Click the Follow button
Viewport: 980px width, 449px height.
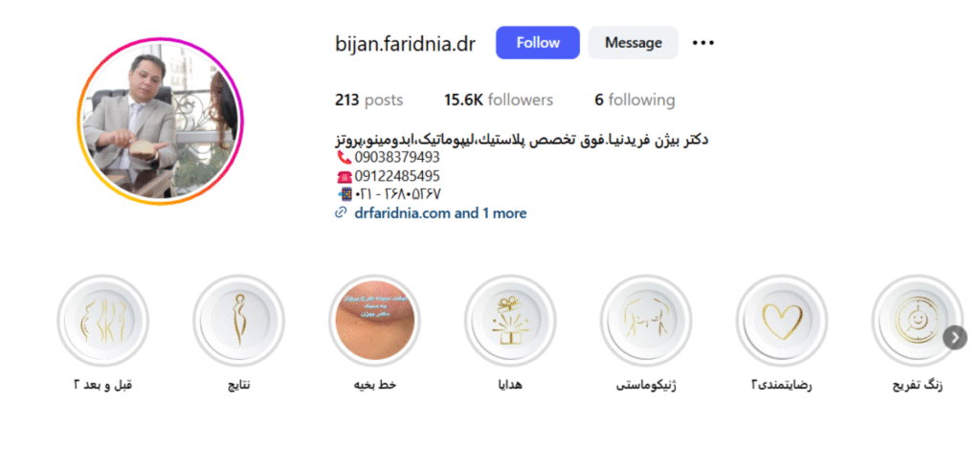(x=538, y=42)
